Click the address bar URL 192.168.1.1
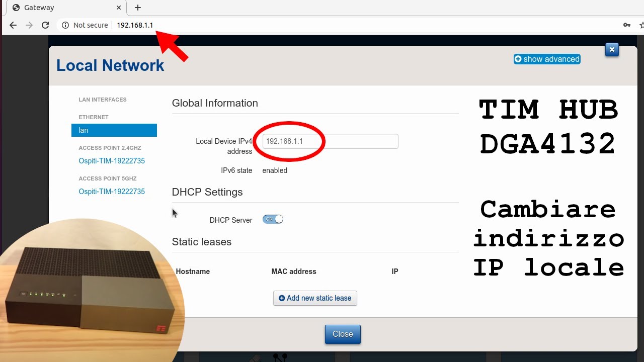The height and width of the screenshot is (362, 644). [x=135, y=25]
